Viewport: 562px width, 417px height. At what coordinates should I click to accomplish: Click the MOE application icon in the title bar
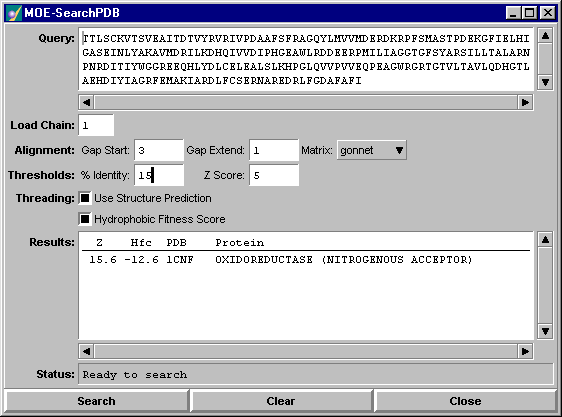pyautogui.click(x=14, y=13)
